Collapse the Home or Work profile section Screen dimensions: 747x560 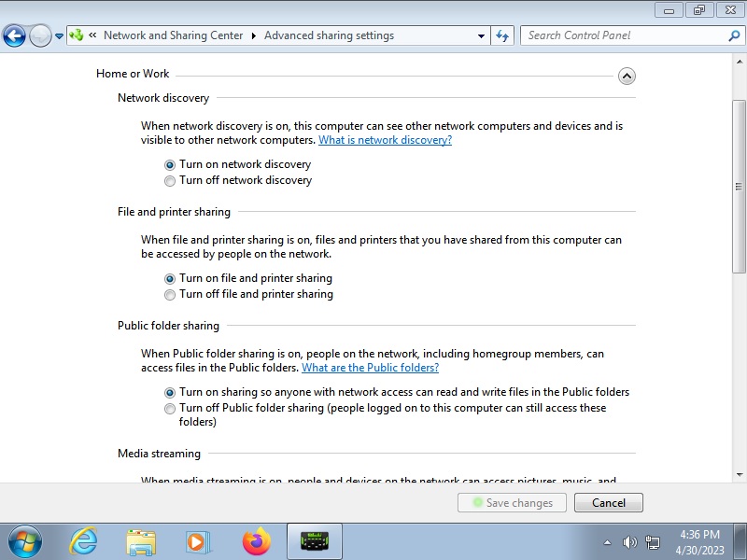(627, 77)
